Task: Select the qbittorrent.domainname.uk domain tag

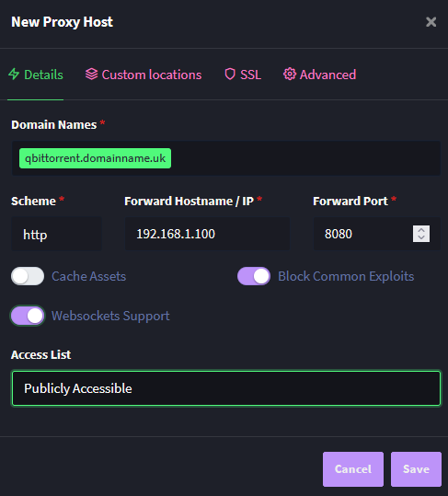Action: (95, 158)
